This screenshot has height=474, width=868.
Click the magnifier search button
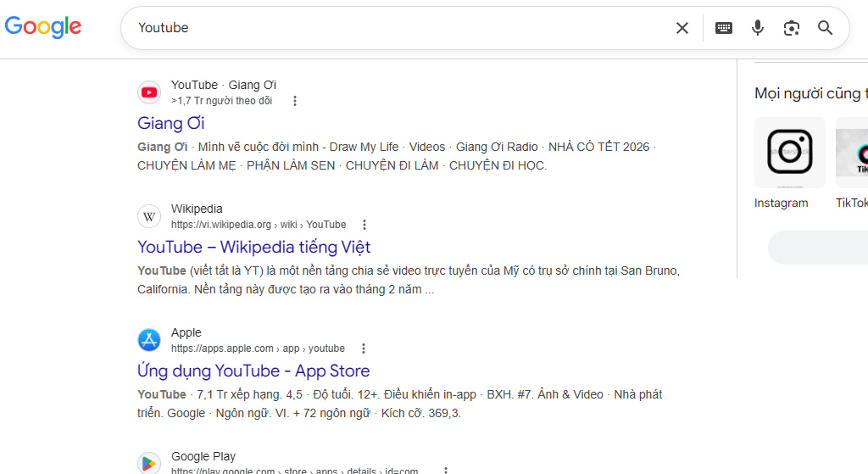[x=826, y=28]
